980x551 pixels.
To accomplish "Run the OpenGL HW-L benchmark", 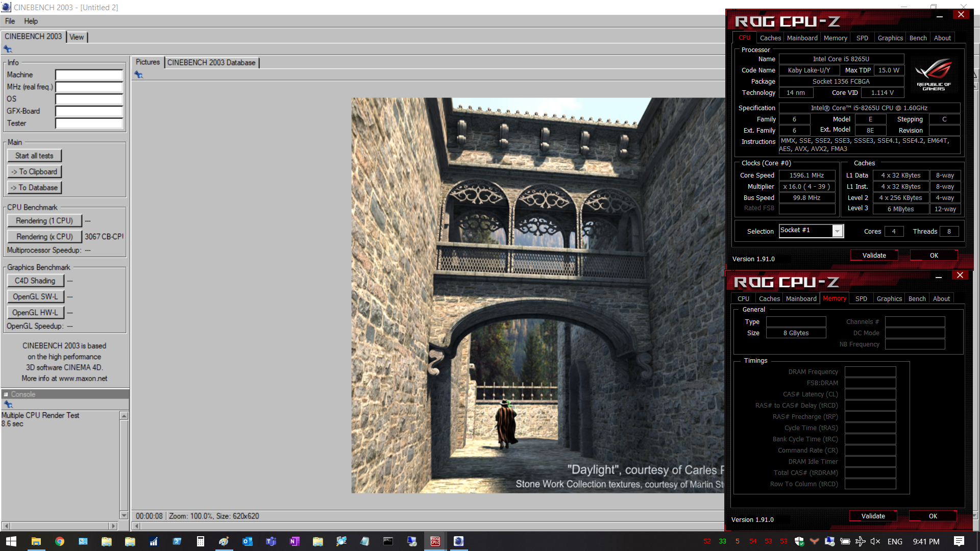I will 35,312.
